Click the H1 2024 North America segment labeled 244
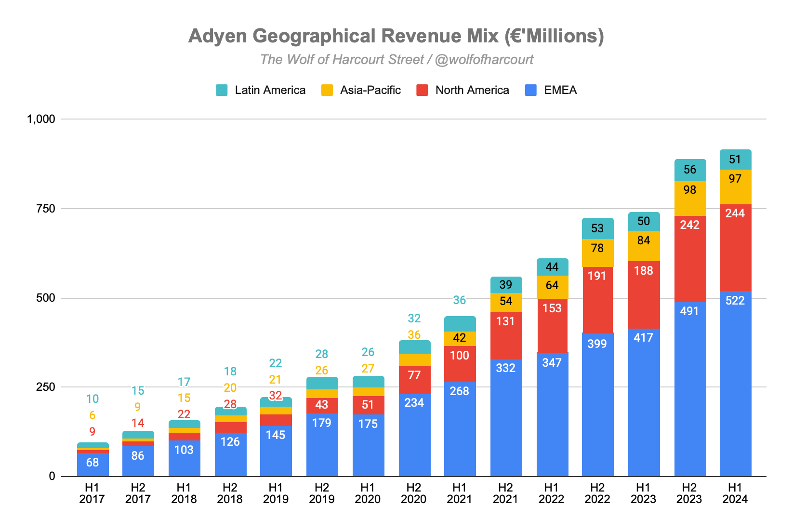793x532 pixels. point(735,247)
